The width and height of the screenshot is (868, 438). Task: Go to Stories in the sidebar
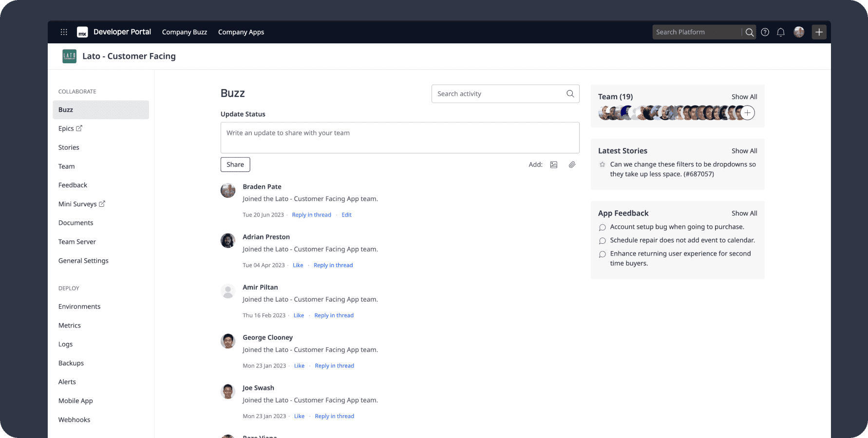(69, 147)
